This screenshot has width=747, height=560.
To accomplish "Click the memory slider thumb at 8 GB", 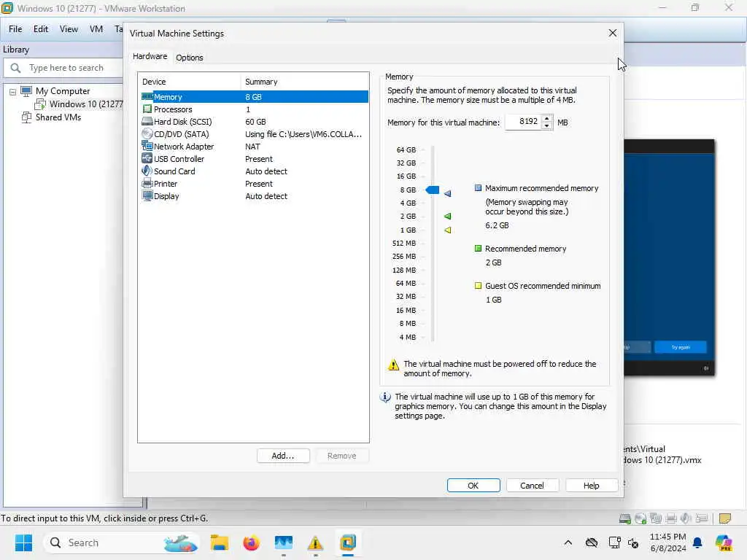I will coord(432,190).
